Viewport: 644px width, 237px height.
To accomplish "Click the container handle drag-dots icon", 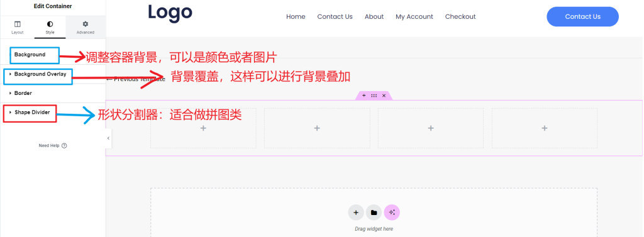I will tap(374, 96).
